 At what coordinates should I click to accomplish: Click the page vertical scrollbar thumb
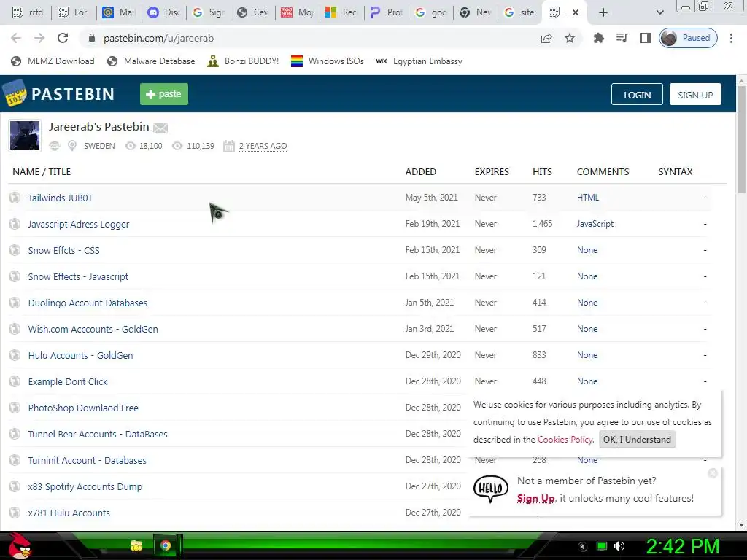pyautogui.click(x=741, y=139)
